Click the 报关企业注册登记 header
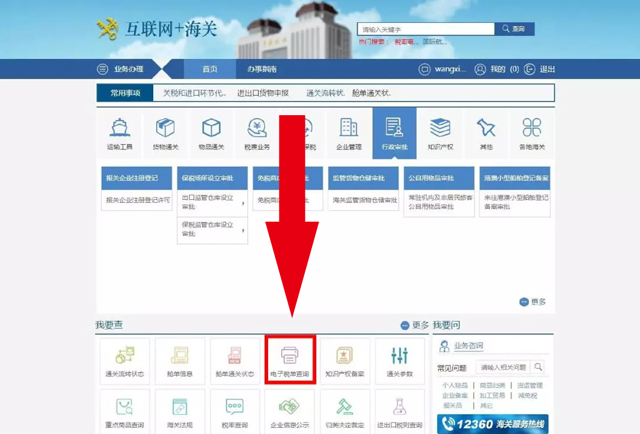640x434 pixels. (137, 178)
